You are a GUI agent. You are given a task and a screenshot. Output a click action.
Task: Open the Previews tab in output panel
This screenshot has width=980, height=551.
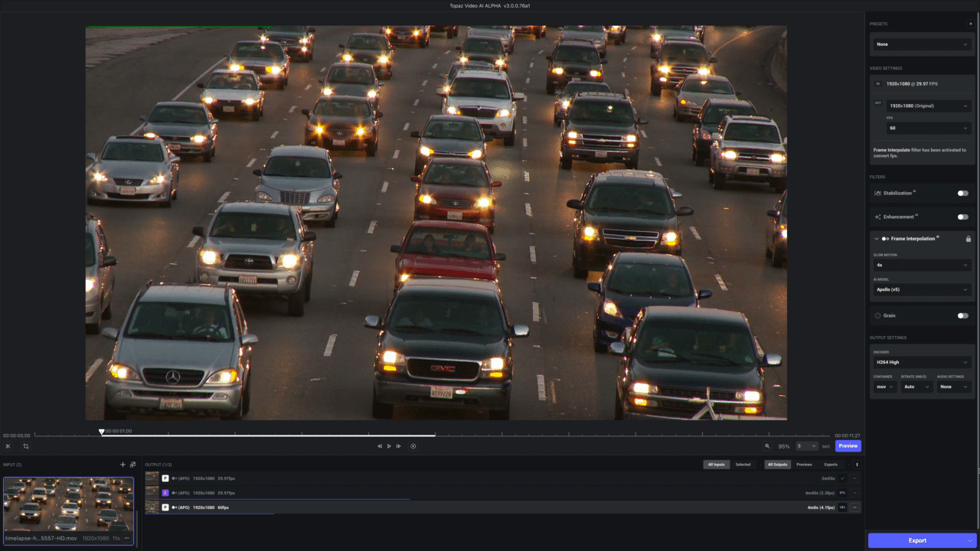803,465
